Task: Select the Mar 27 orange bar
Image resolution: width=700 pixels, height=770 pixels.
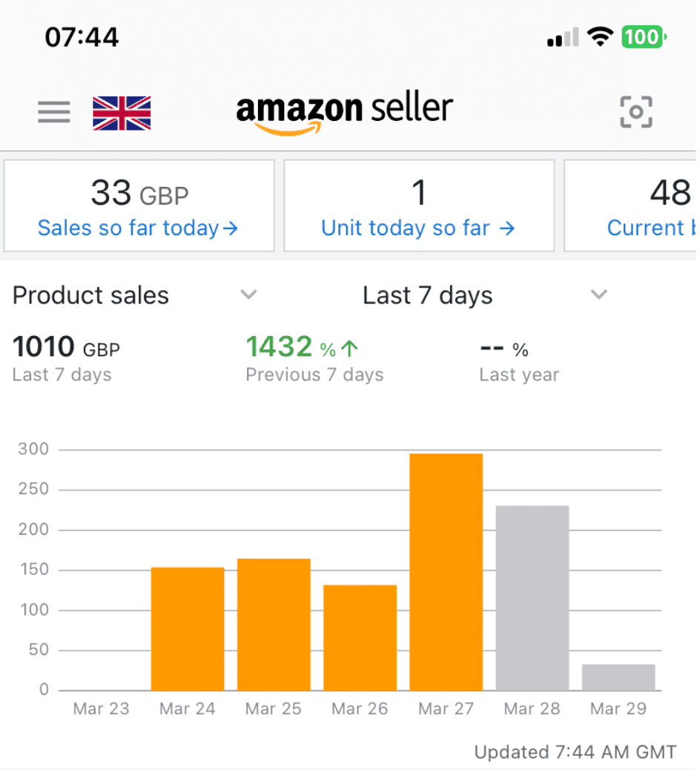Action: tap(446, 571)
